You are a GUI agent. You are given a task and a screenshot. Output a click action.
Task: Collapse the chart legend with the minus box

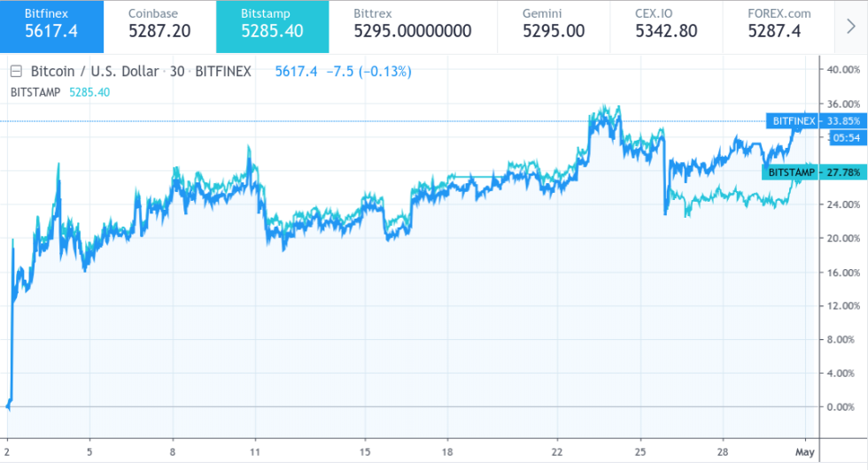point(15,72)
